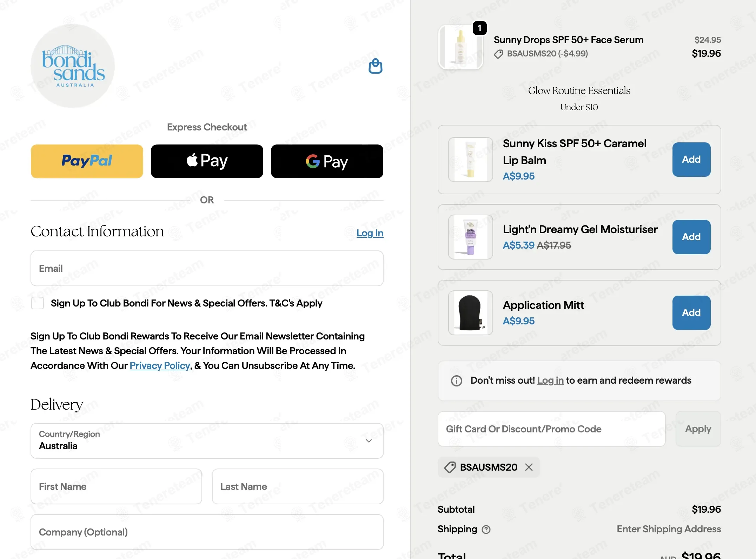Click the Bondi Sands Australia logo
756x559 pixels.
click(x=73, y=66)
